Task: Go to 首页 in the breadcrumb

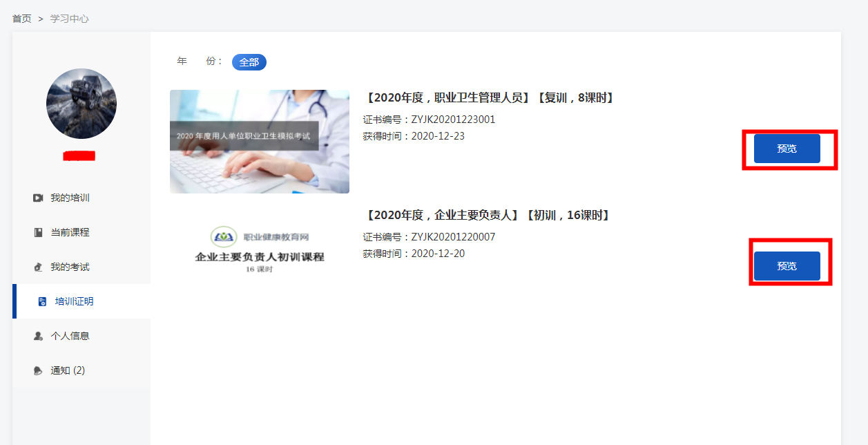Action: tap(22, 19)
